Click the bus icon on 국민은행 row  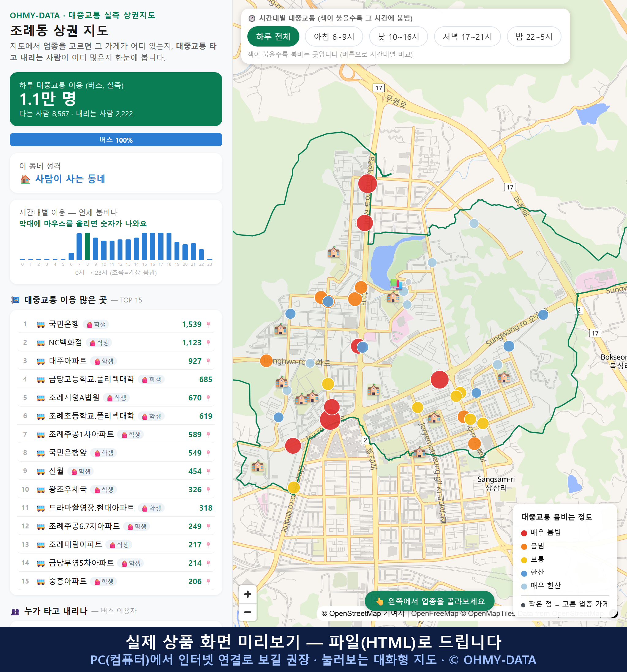pos(40,325)
